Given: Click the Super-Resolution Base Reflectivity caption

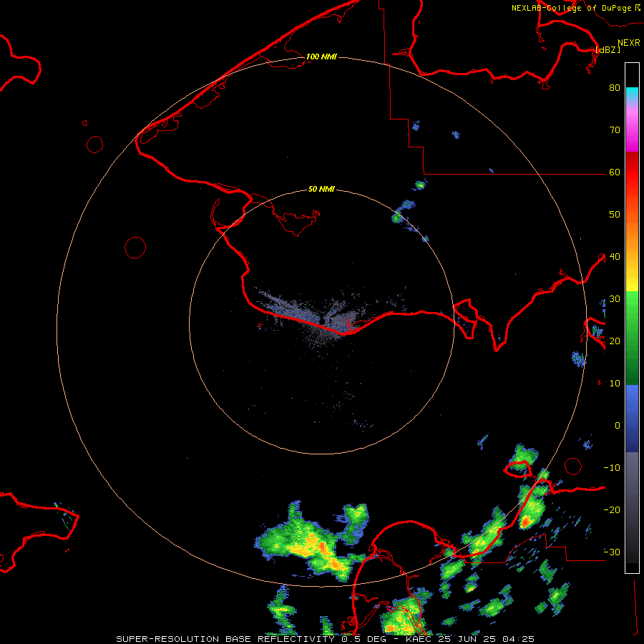Looking at the screenshot, I should 325,639.
